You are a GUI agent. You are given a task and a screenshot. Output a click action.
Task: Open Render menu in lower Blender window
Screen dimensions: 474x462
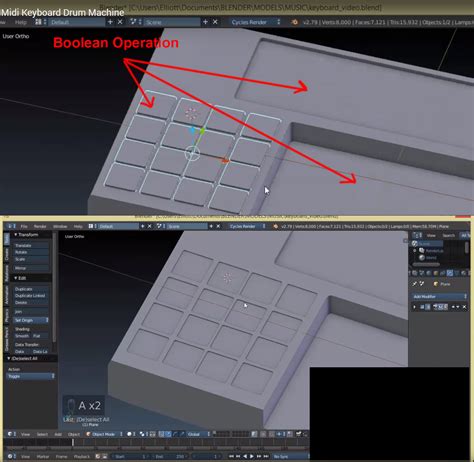point(40,226)
